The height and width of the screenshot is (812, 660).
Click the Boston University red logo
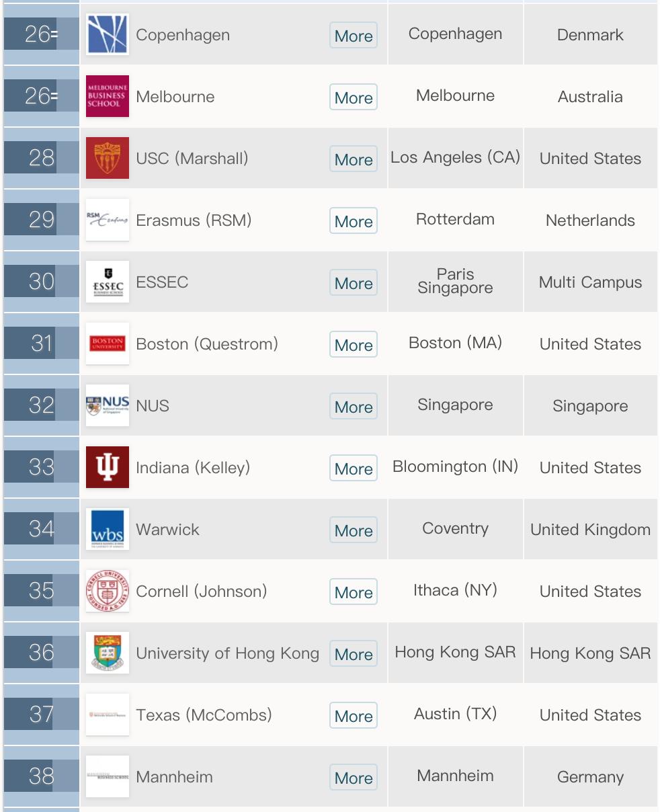[108, 343]
